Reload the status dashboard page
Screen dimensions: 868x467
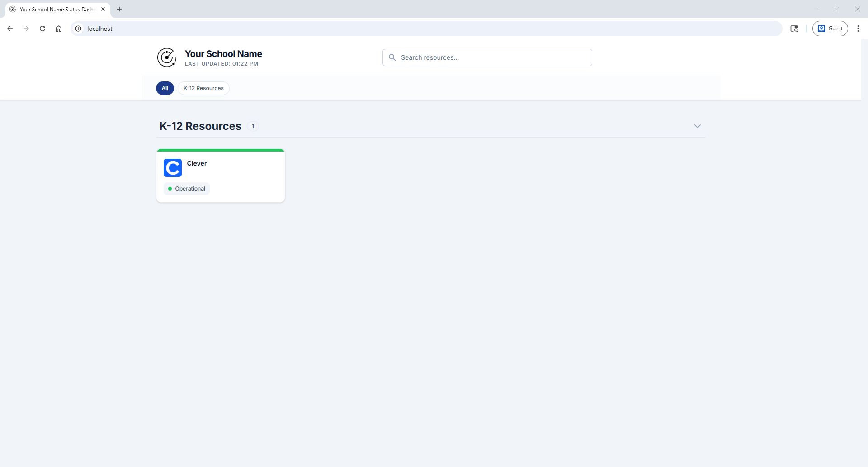[42, 29]
